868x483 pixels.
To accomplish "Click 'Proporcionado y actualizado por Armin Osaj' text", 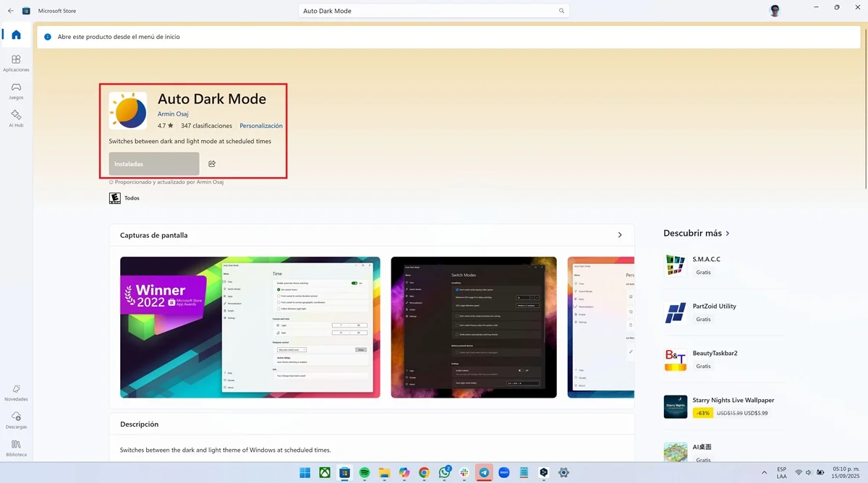I will (x=169, y=182).
